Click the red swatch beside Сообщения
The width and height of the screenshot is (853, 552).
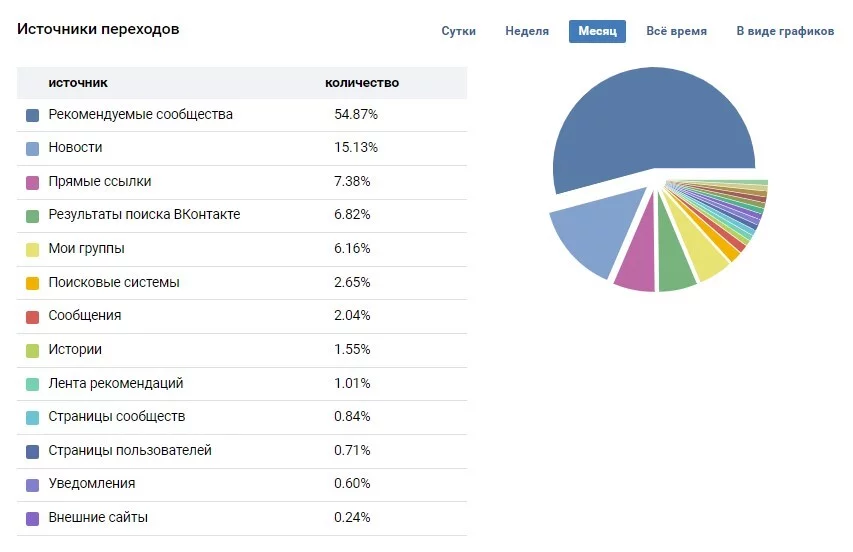pyautogui.click(x=33, y=316)
